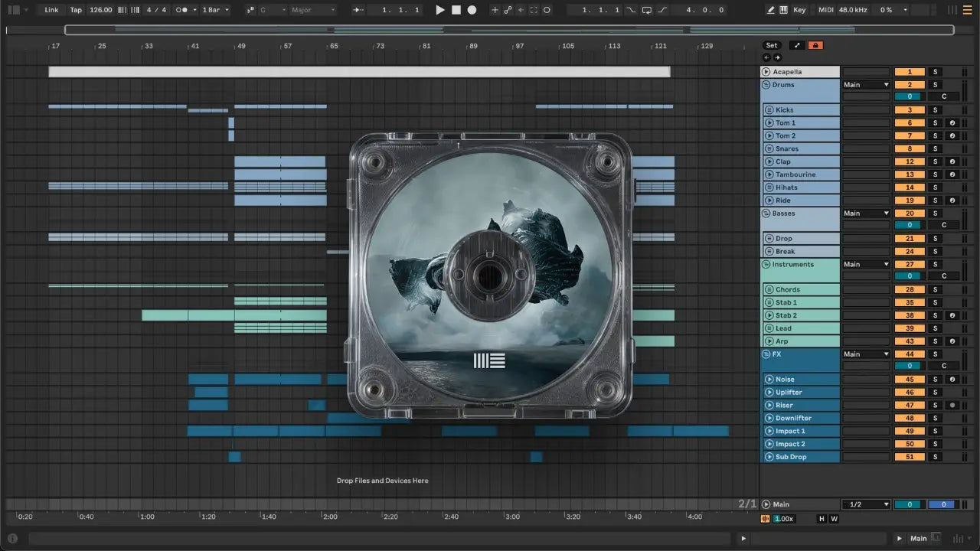Toggle the Draw Mode pencil icon
Screen dimensions: 980x551
[770, 10]
